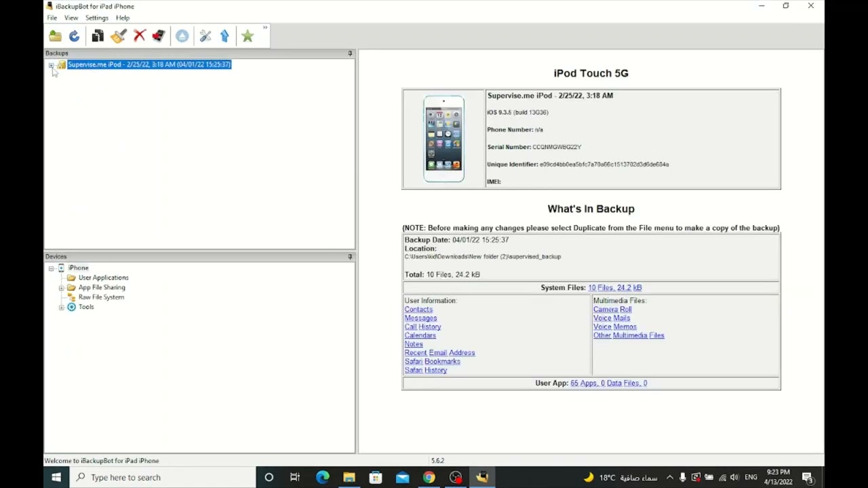Click the round eject device icon

[x=182, y=36]
